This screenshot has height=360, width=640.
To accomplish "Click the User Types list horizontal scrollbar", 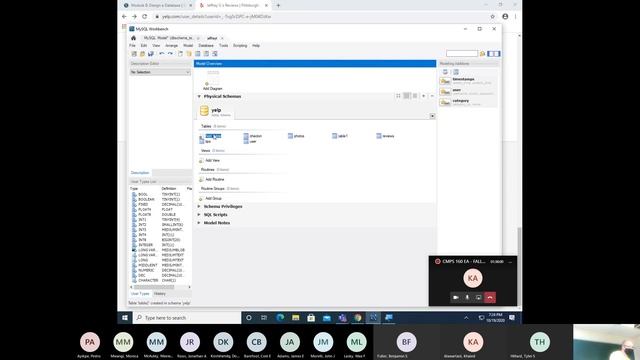I will tap(160, 287).
